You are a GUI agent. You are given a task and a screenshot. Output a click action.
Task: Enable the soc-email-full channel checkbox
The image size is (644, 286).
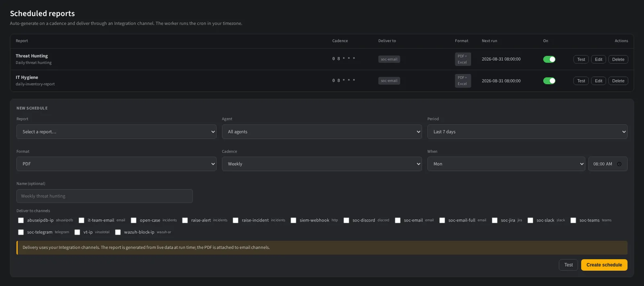[x=442, y=220]
